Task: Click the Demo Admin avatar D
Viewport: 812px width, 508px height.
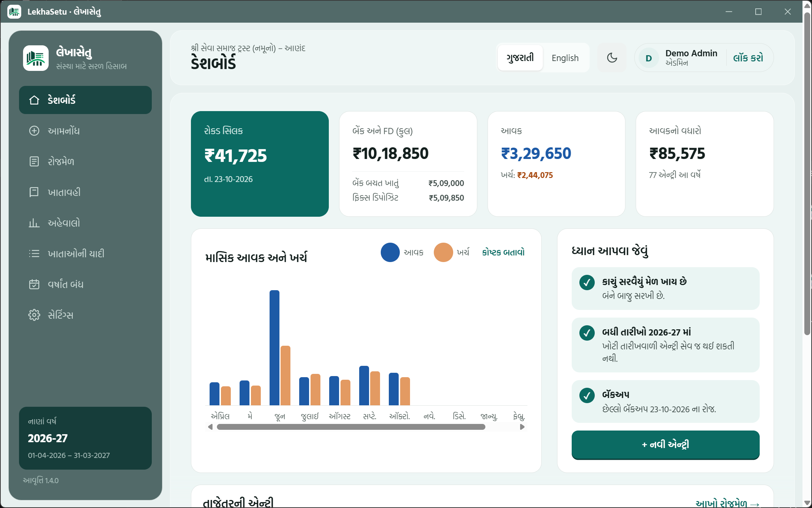Action: click(x=649, y=58)
